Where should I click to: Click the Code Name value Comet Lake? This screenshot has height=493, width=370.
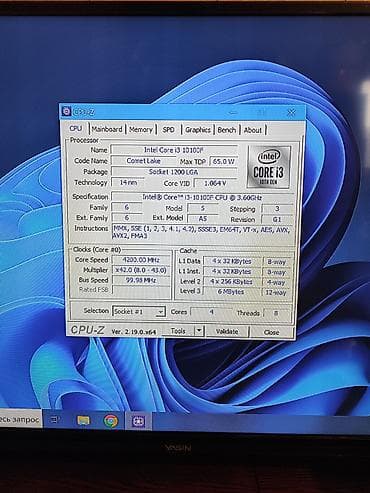click(x=143, y=161)
